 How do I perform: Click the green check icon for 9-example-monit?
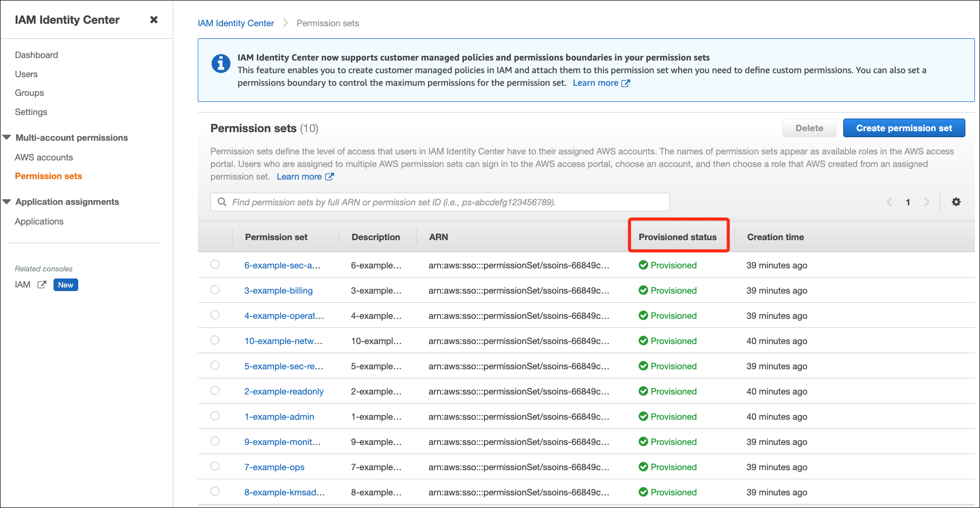(643, 441)
